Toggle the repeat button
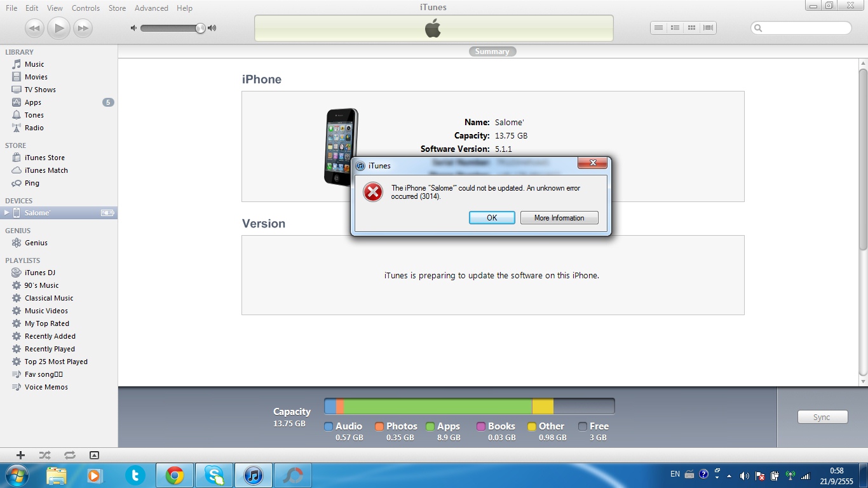Screen dimensions: 868x488 tap(69, 455)
